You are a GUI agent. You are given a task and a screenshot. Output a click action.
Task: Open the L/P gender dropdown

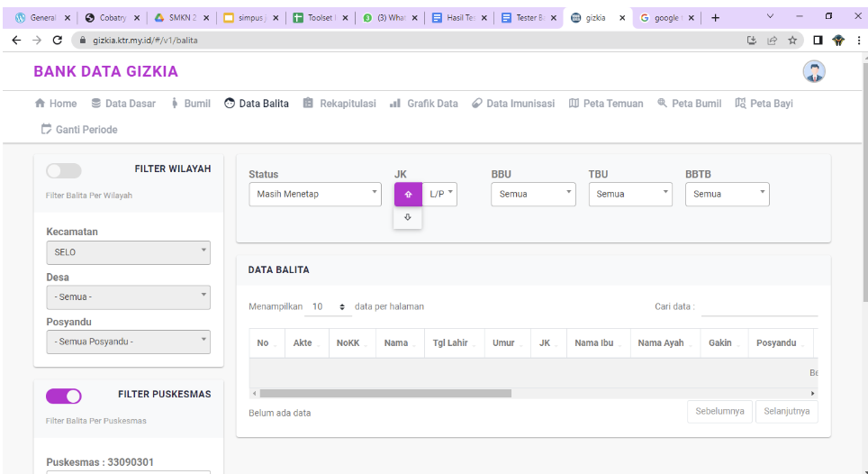[440, 195]
